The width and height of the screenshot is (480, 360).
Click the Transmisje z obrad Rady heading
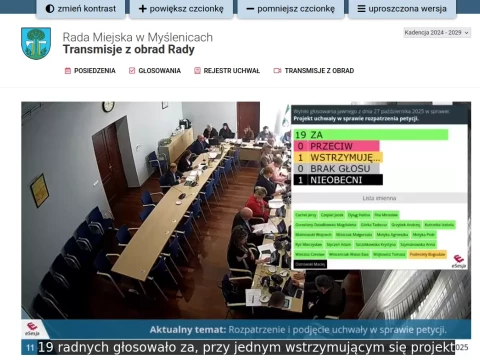click(x=129, y=49)
